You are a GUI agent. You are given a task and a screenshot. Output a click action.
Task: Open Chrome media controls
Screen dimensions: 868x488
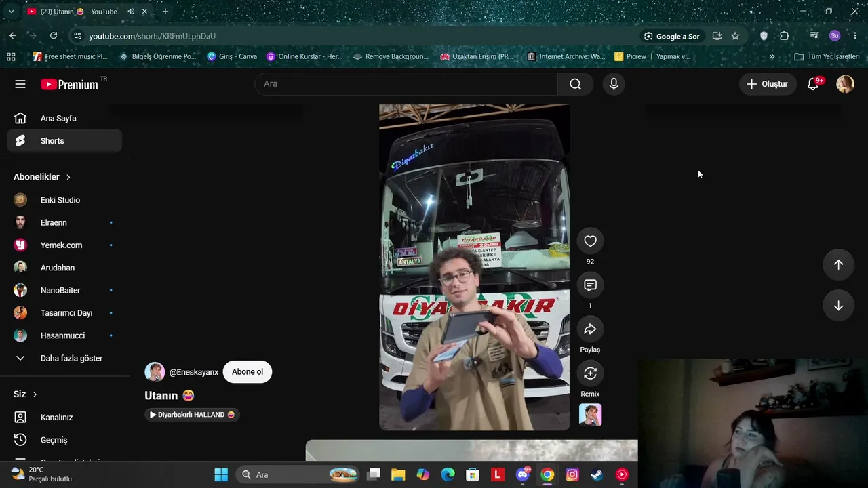[x=814, y=36]
